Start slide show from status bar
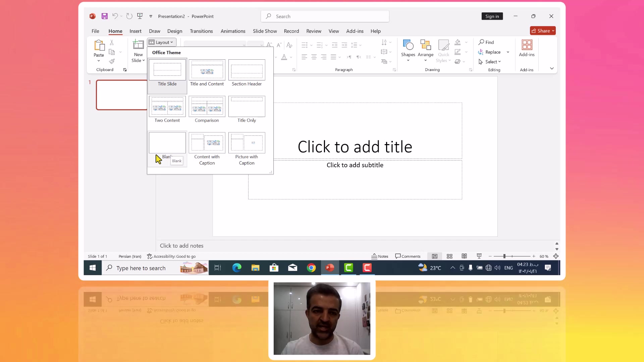Screen dimensions: 644x362 click(479, 256)
